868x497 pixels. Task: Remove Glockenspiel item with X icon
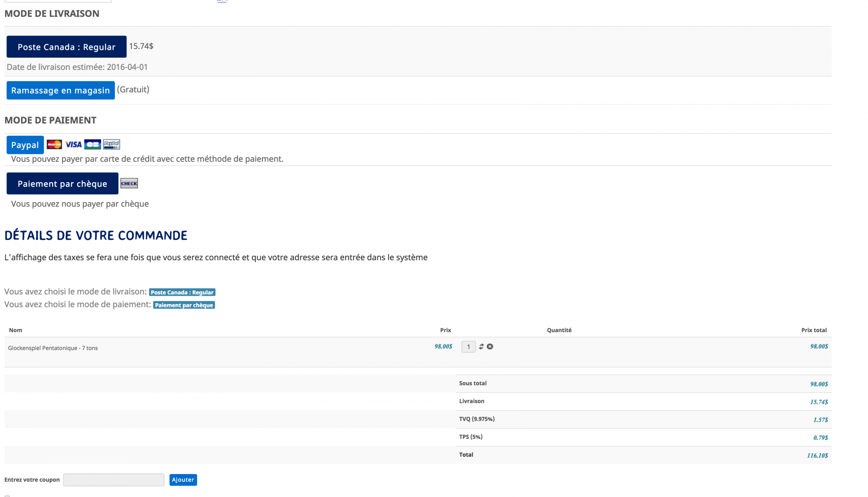click(490, 347)
